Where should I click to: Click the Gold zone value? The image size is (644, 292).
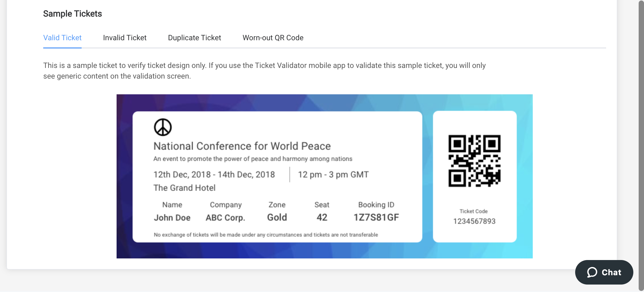pyautogui.click(x=277, y=217)
